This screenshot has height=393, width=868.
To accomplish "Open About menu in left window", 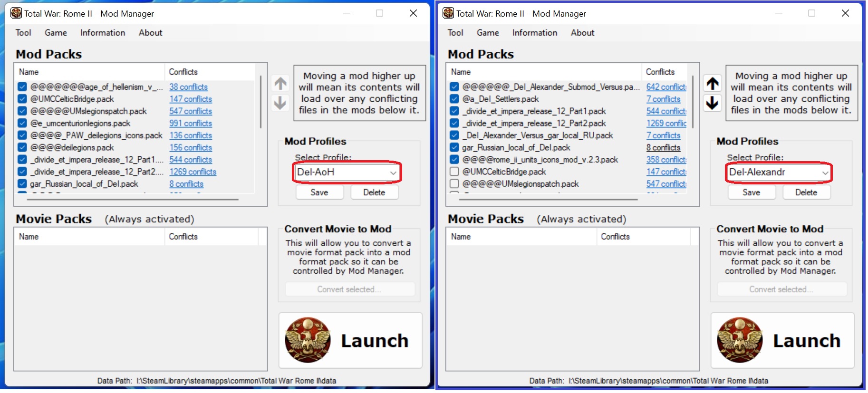I will [150, 33].
